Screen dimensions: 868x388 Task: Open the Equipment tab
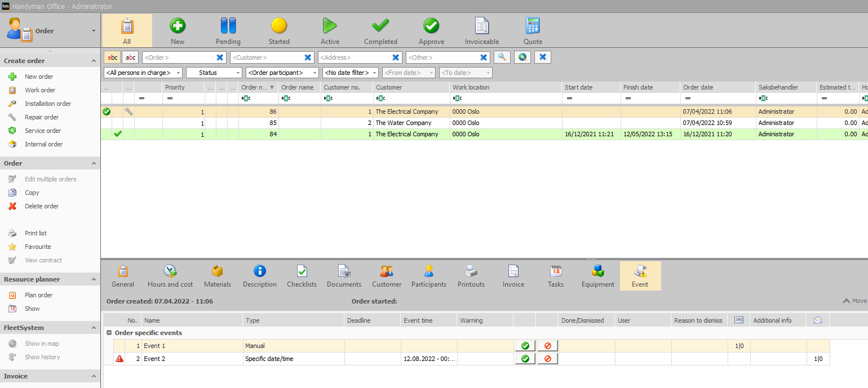[598, 276]
